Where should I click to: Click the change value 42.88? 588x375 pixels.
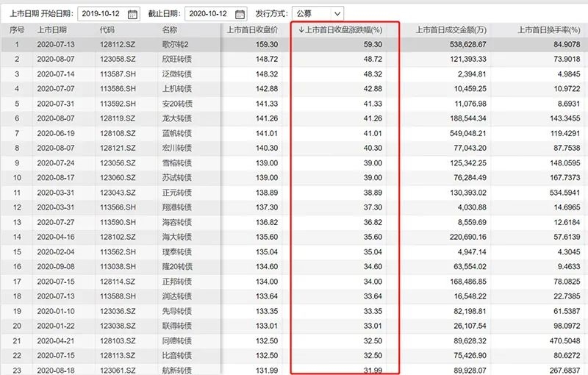373,88
